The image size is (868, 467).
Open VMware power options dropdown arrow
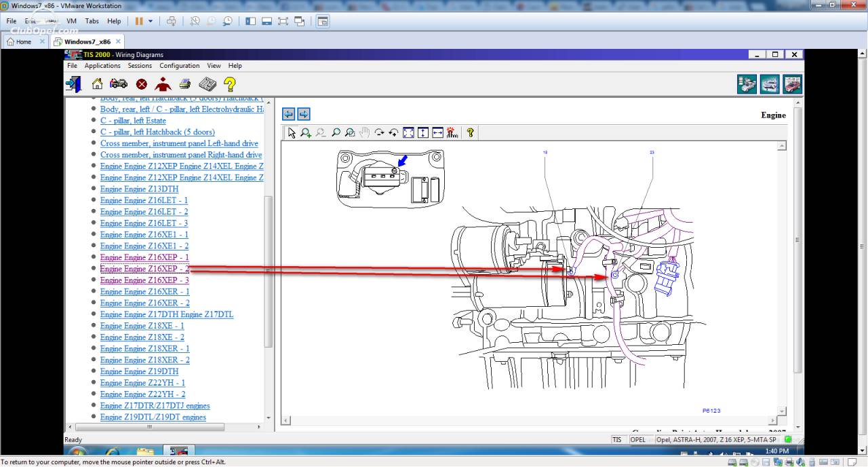[151, 21]
